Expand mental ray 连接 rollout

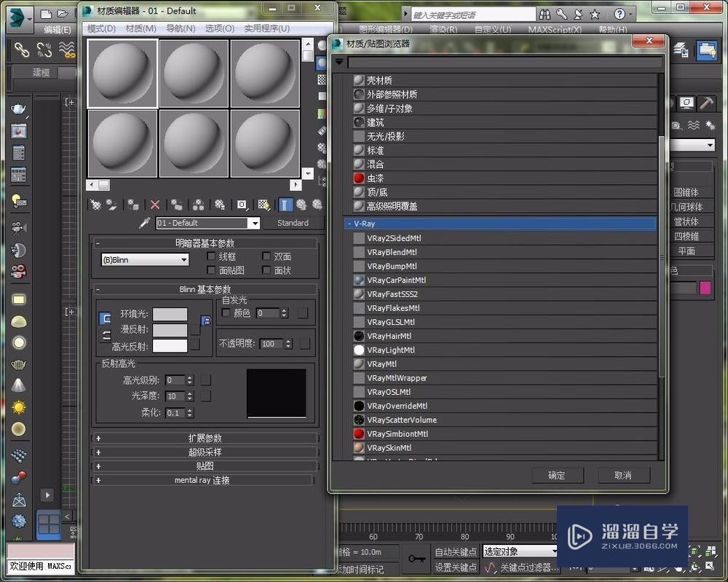click(202, 480)
